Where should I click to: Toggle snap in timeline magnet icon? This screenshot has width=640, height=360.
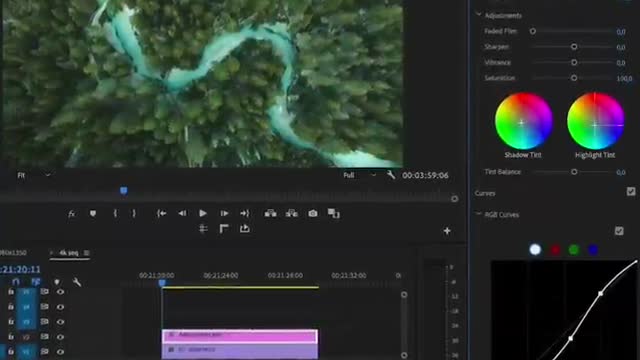[16, 282]
